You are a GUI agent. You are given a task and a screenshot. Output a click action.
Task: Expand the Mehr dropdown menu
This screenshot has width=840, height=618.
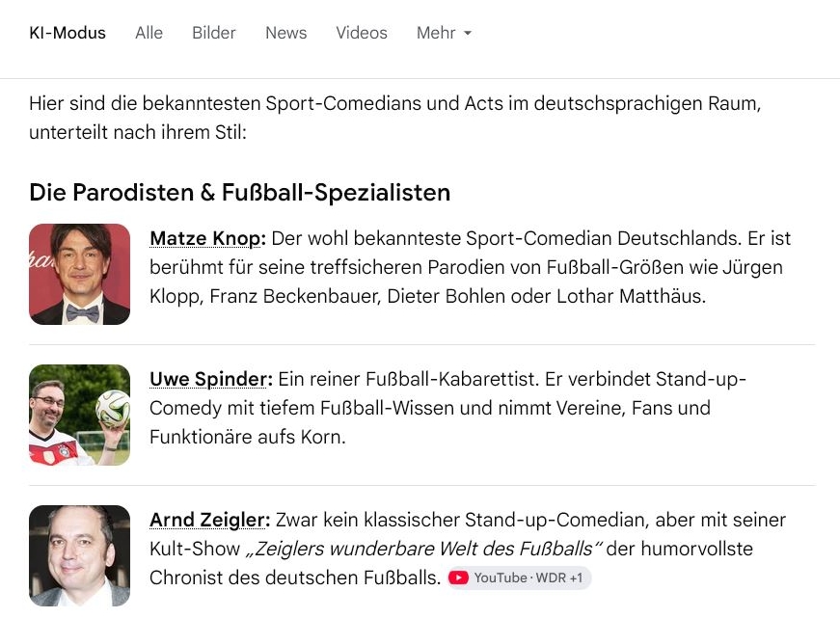coord(444,33)
